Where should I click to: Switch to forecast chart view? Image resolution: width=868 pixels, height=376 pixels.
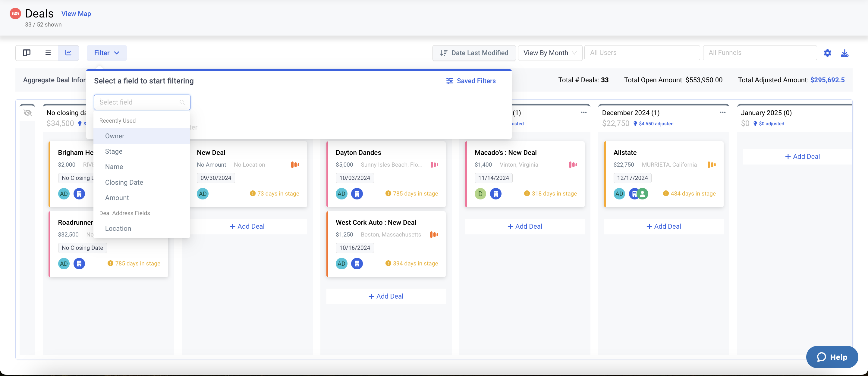68,53
